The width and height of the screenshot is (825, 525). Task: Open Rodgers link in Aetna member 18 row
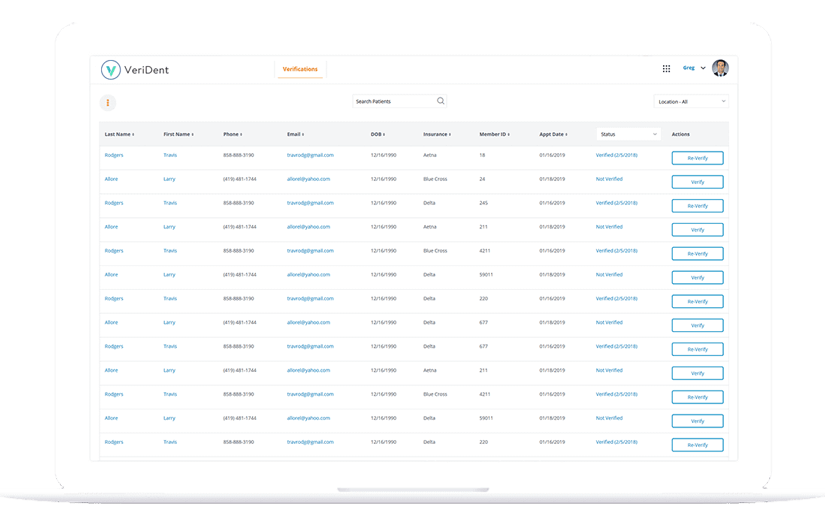pyautogui.click(x=114, y=155)
